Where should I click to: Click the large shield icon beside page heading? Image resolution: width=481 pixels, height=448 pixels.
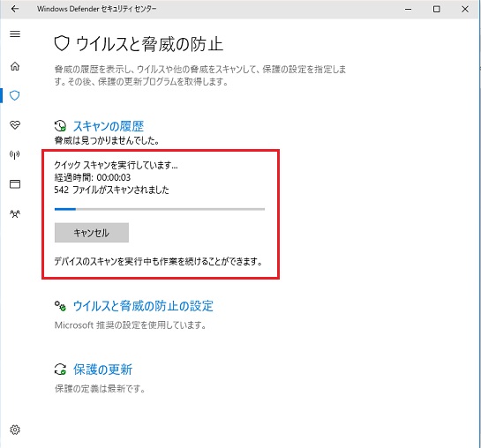(x=62, y=43)
